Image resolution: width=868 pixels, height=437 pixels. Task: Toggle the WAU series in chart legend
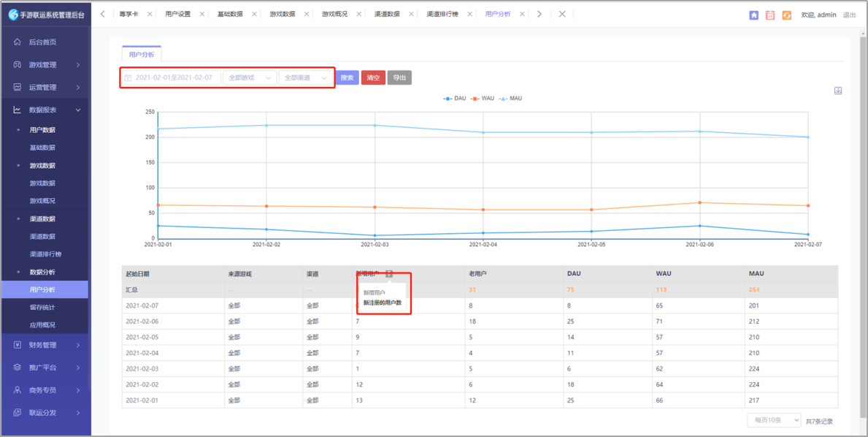click(482, 98)
